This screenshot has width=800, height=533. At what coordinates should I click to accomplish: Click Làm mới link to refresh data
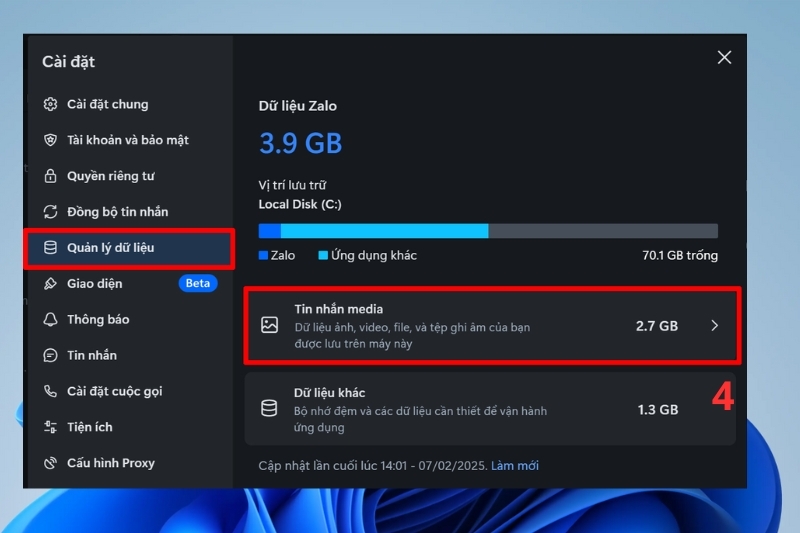(x=514, y=466)
